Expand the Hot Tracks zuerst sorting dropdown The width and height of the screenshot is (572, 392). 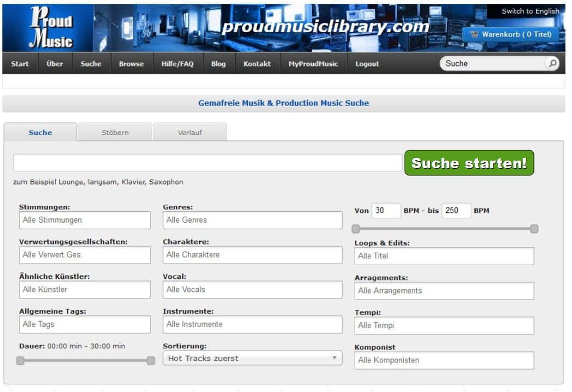252,358
